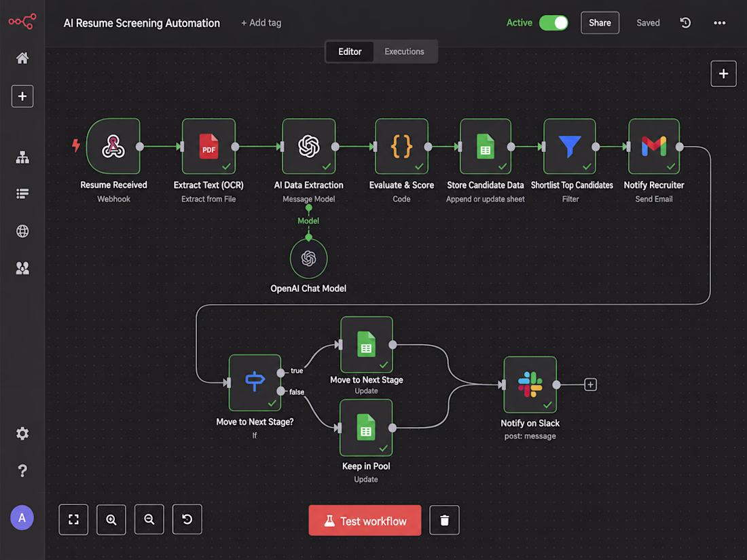Open the people icon in the sidebar
This screenshot has height=560, width=747.
click(22, 268)
